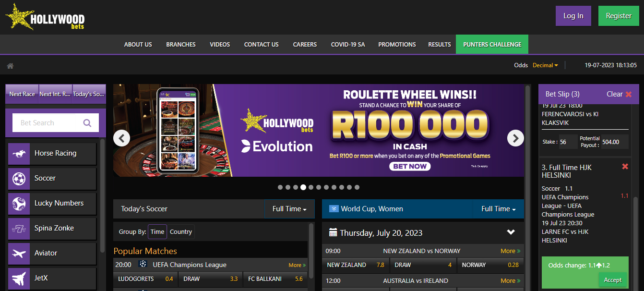Select the first carousel dot indicator
644x291 pixels.
280,187
